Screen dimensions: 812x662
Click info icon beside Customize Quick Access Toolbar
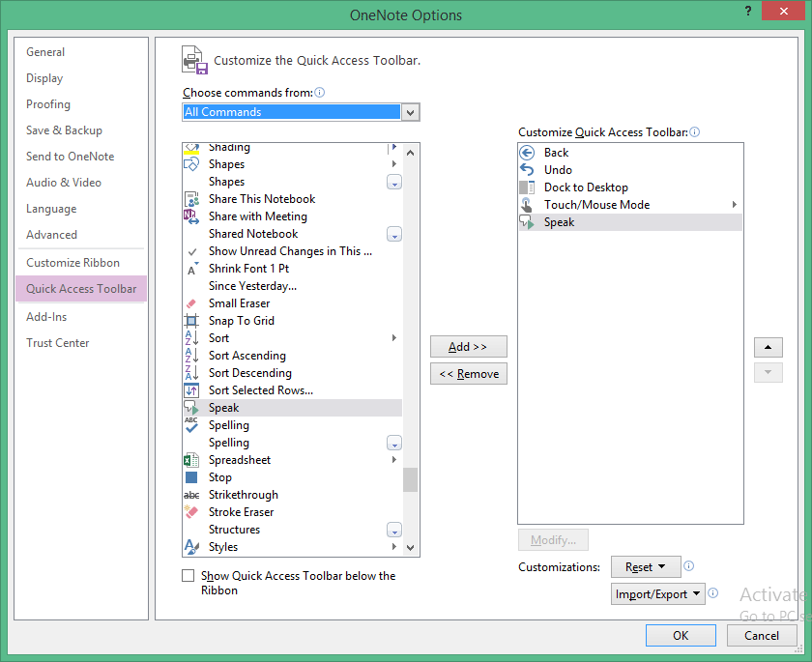coord(695,132)
